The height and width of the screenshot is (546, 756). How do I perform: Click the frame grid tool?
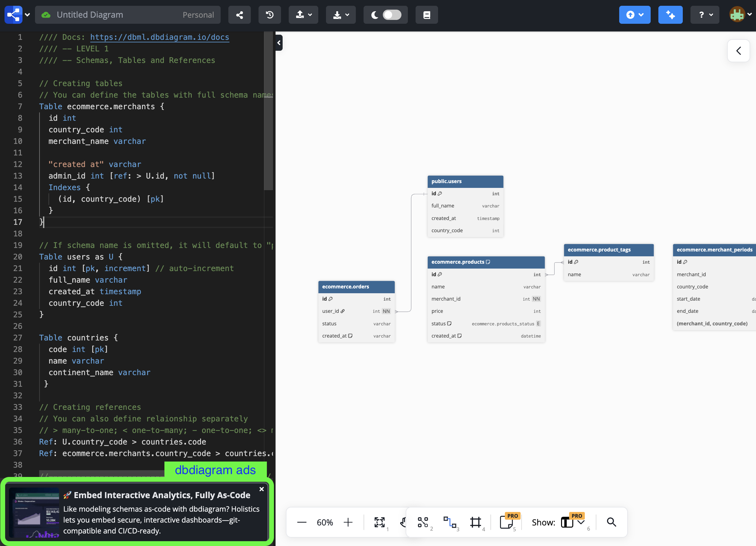tap(475, 522)
